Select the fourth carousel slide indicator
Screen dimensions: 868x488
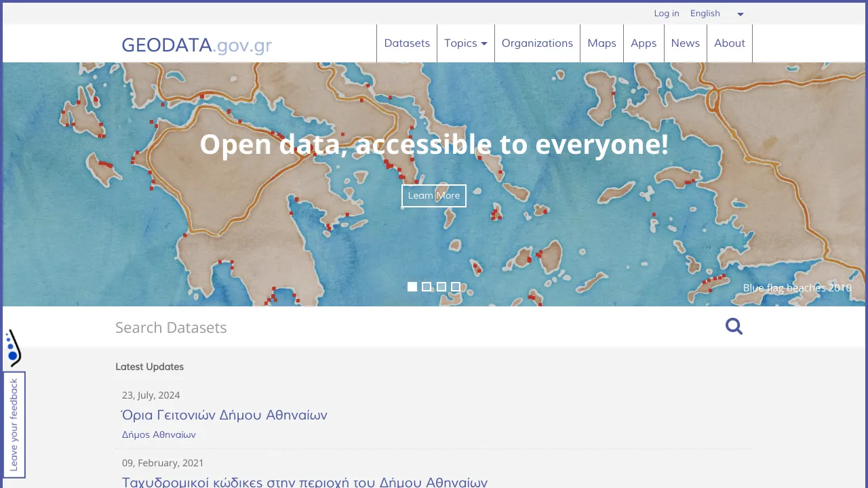click(456, 287)
